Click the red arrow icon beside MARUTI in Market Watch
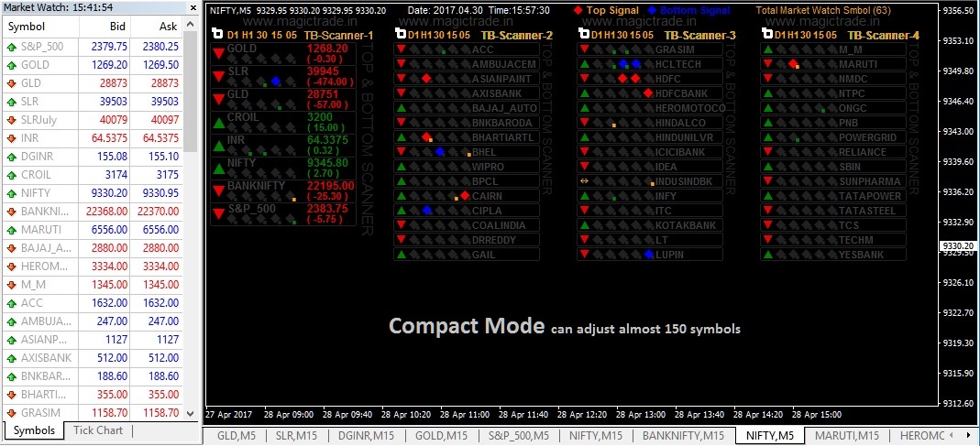 [12, 230]
